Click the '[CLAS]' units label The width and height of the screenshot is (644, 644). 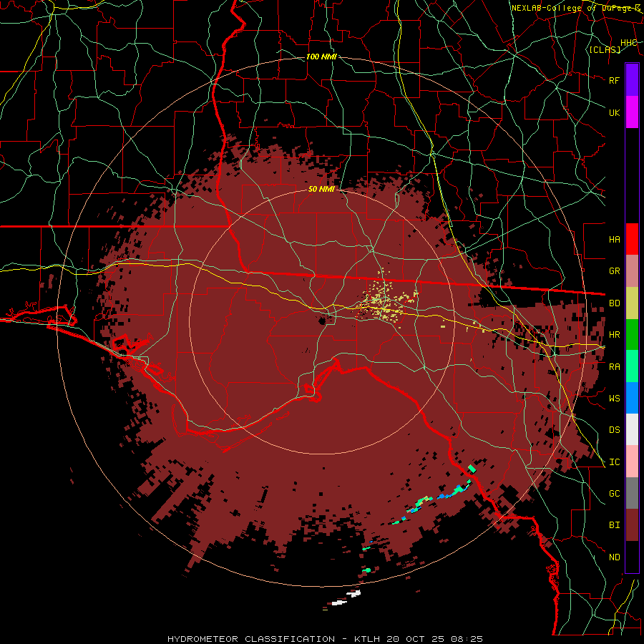pos(605,49)
